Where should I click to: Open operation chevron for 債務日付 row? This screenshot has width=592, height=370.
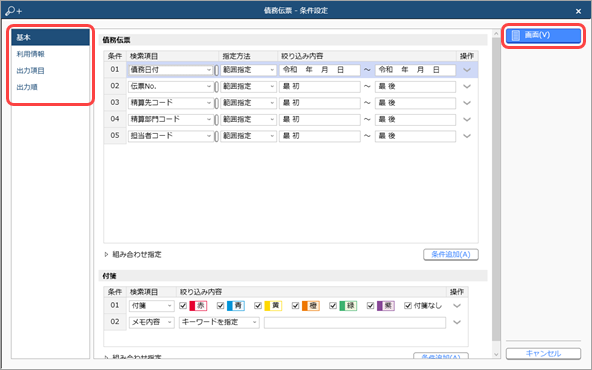click(467, 70)
